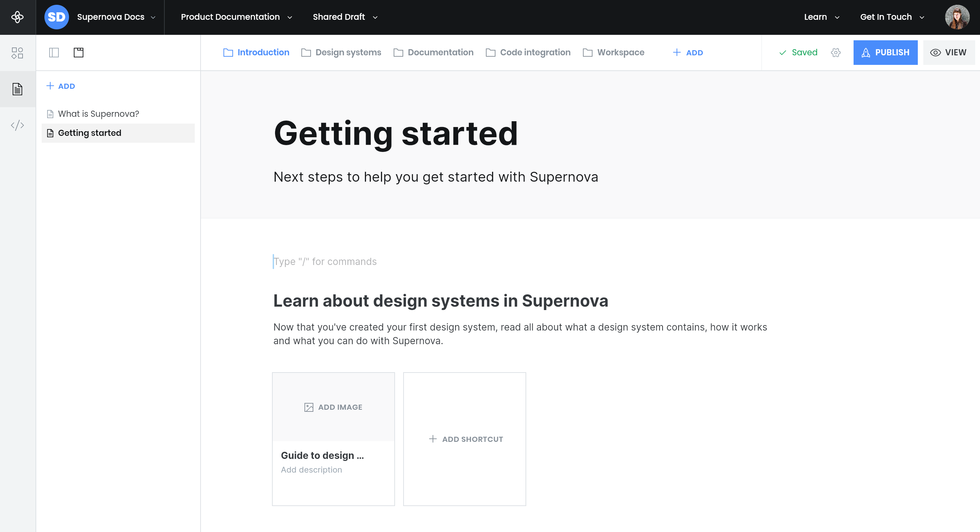
Task: Open the Code integration tab
Action: point(528,53)
